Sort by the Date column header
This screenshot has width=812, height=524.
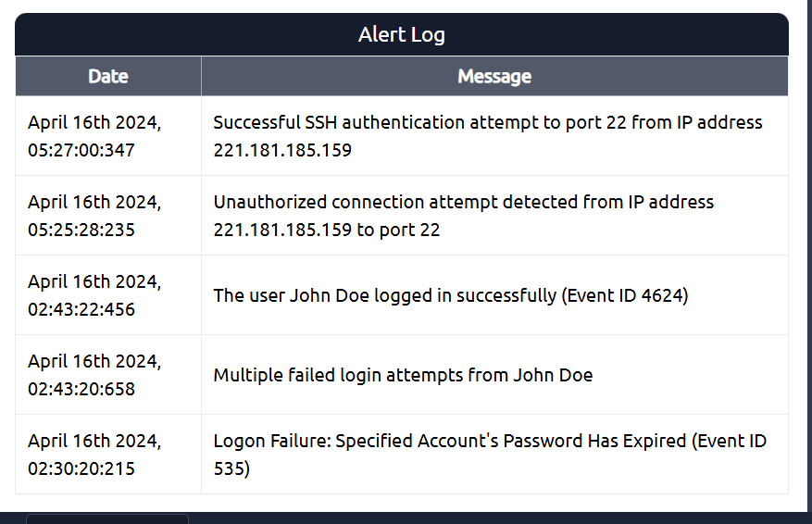pyautogui.click(x=108, y=76)
